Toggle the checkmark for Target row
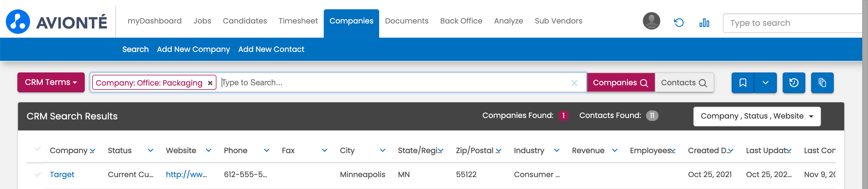 click(x=38, y=175)
